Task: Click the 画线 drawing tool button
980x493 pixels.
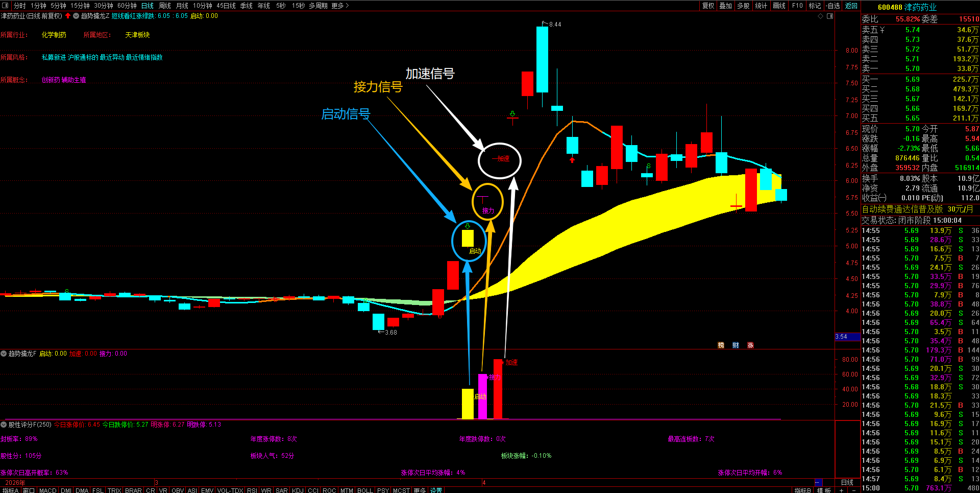Action: click(x=779, y=6)
